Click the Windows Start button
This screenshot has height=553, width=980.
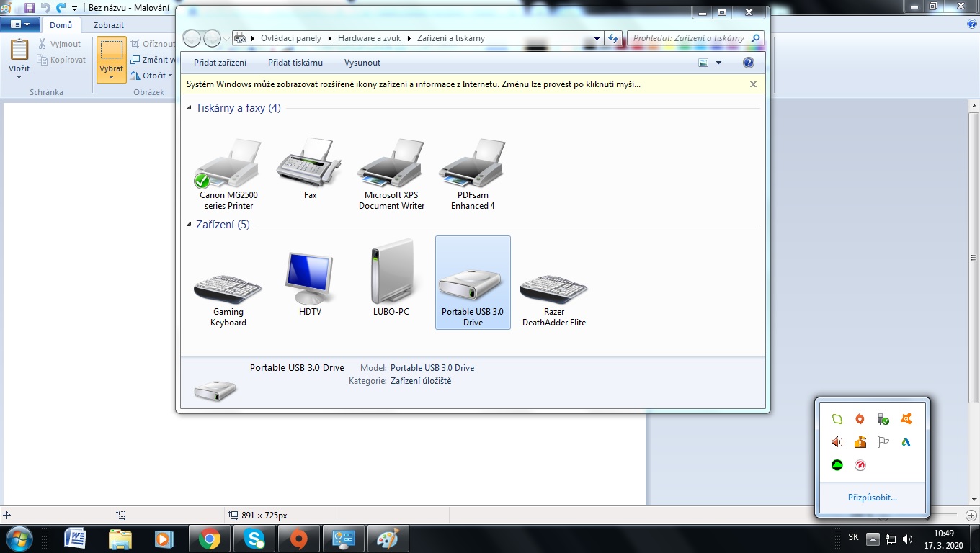[x=19, y=539]
